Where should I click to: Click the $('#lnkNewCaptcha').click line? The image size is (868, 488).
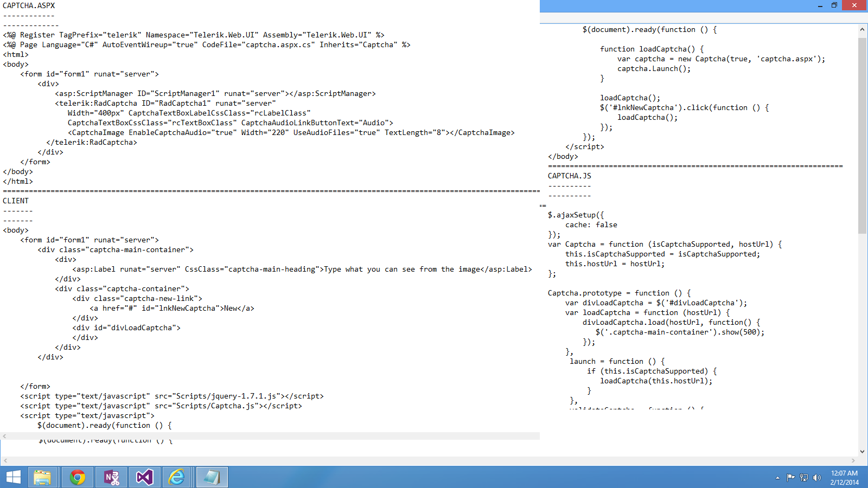(685, 107)
